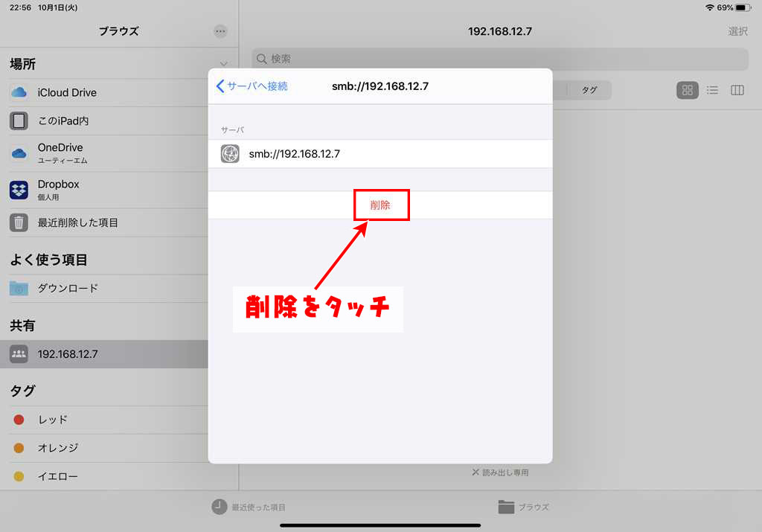Select the レッド tag

tap(108, 420)
